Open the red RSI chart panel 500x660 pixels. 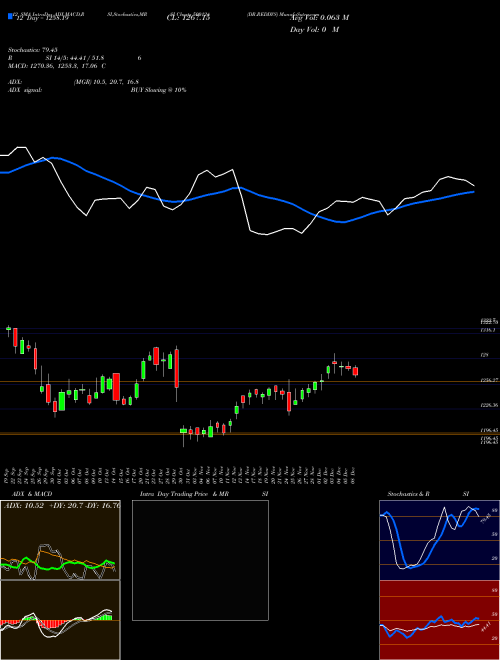pyautogui.click(x=439, y=620)
